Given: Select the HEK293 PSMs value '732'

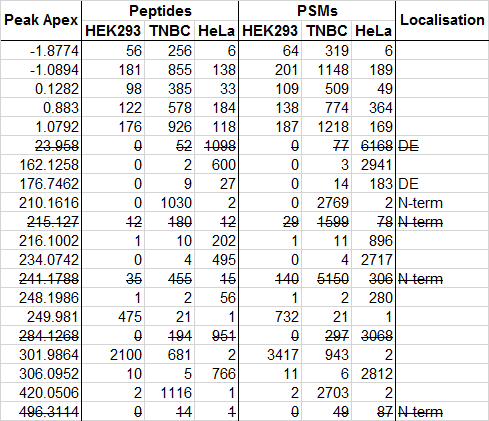Looking at the screenshot, I should tap(270, 317).
